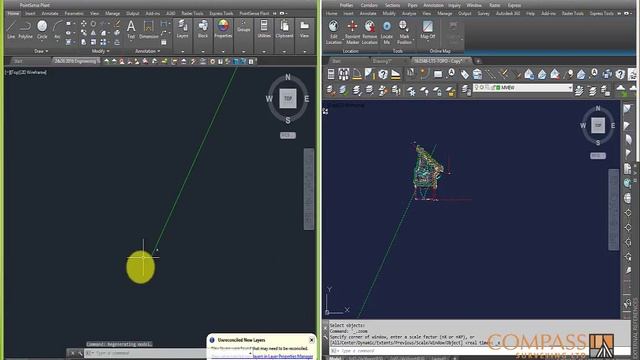Click the Move tool in Modify panel

click(84, 24)
